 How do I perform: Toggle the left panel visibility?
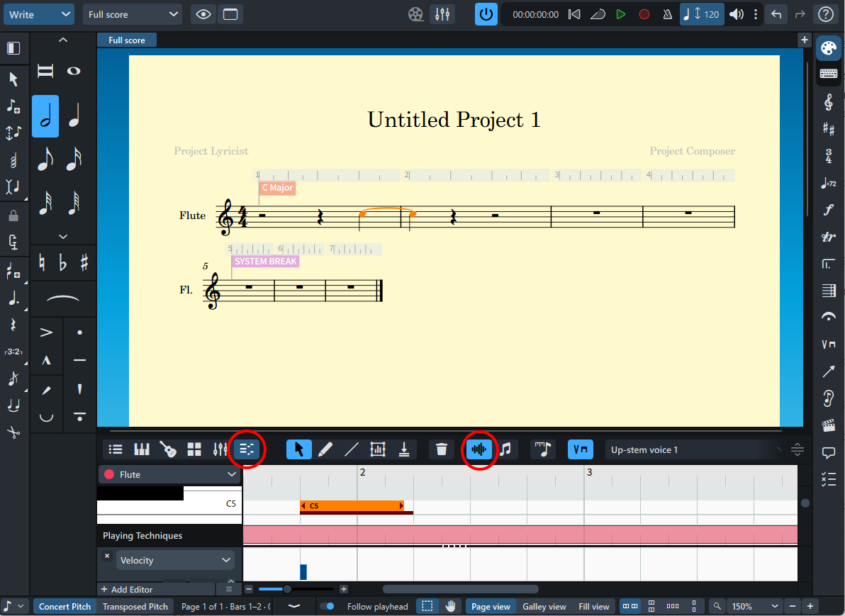13,48
